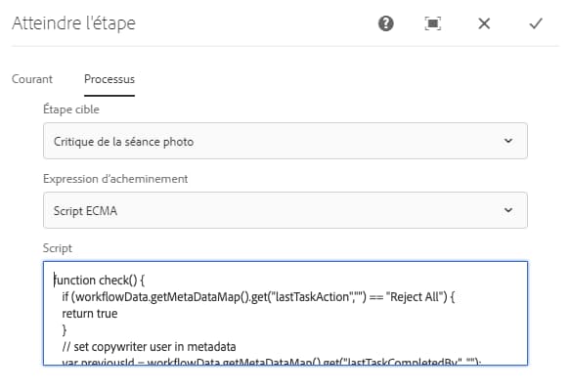Click the lastTaskAction condition line in script

(258, 297)
